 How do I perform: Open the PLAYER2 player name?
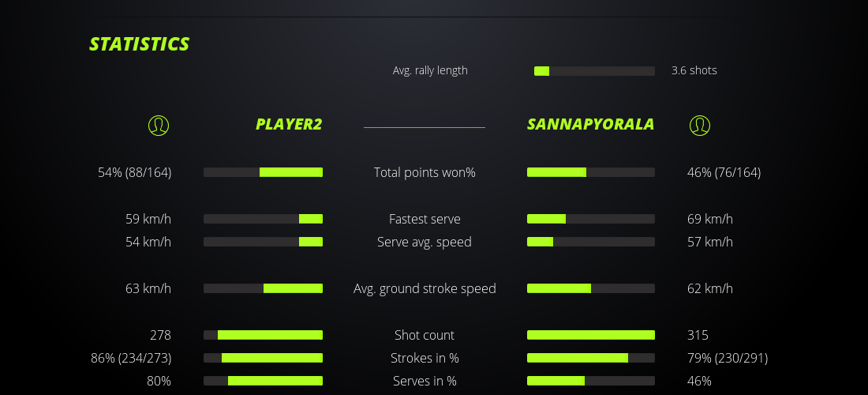[x=288, y=124]
